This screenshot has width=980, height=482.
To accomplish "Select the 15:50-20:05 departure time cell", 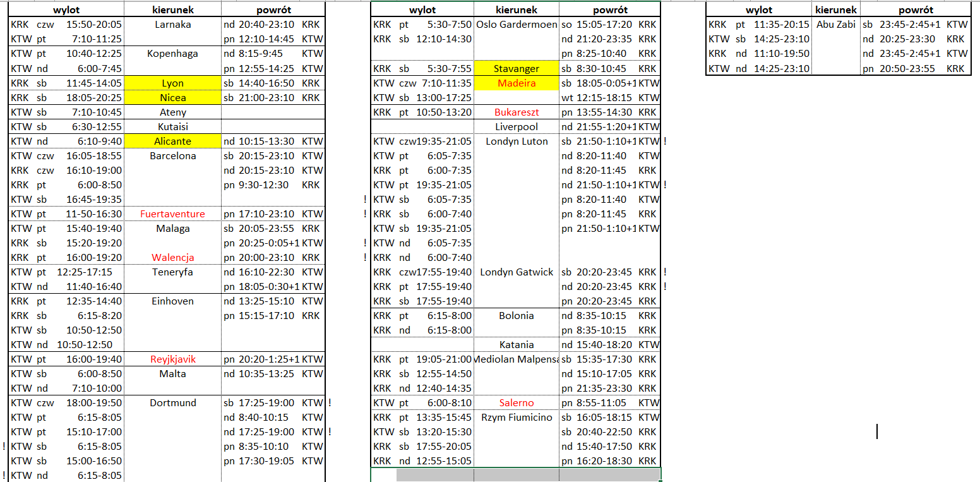I will (94, 25).
